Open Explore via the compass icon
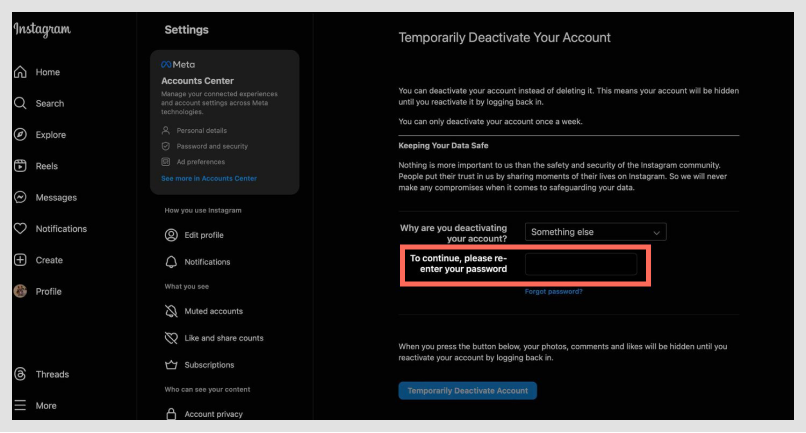The image size is (806, 433). 20,135
